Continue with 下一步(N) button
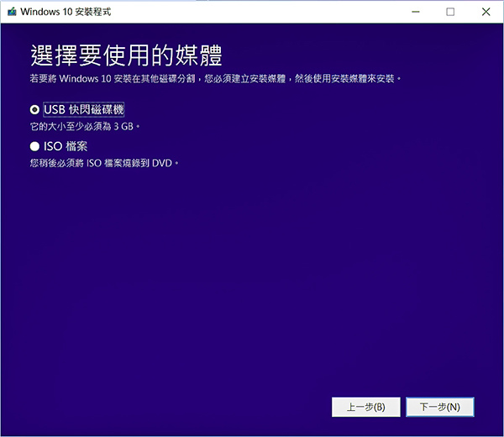The image size is (504, 437). click(x=440, y=407)
